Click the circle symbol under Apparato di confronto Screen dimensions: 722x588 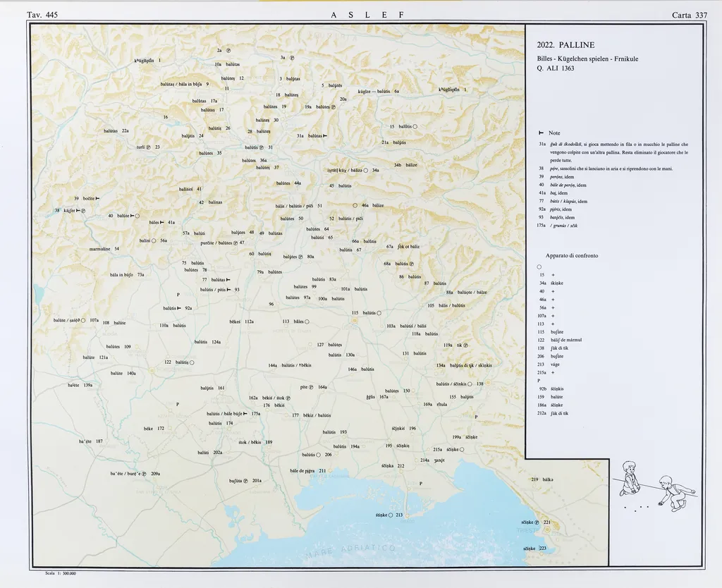tap(539, 267)
